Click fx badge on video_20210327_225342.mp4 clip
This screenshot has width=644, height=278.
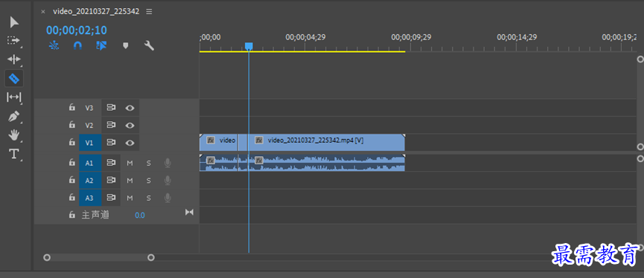(259, 140)
